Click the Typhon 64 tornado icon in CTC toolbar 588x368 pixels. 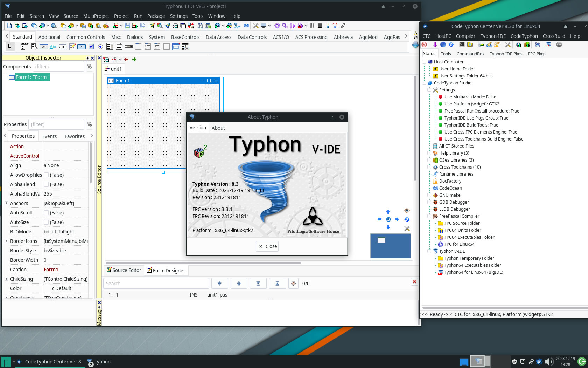pyautogui.click(x=548, y=45)
